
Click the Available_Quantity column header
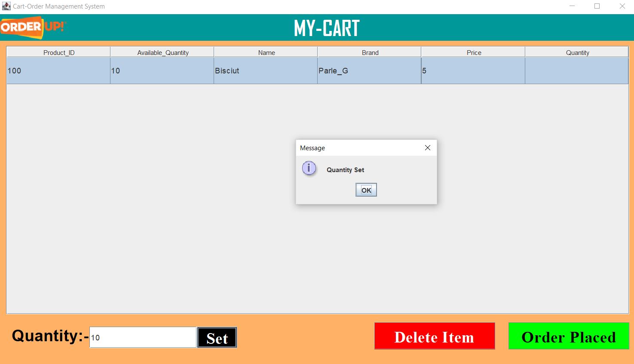[162, 52]
